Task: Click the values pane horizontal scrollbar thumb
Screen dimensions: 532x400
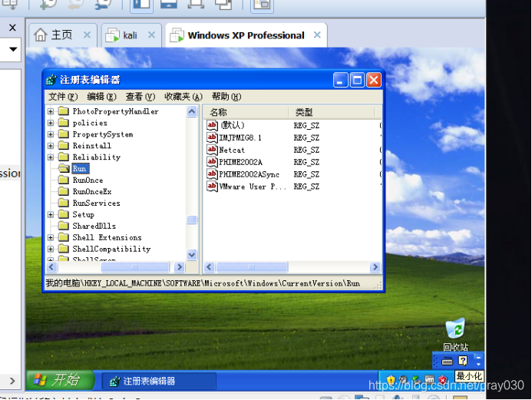Action: (x=252, y=267)
